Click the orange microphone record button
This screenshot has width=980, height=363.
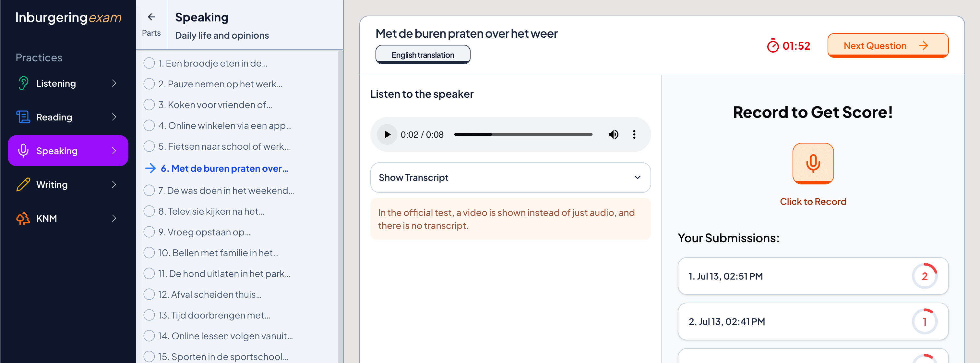(813, 163)
